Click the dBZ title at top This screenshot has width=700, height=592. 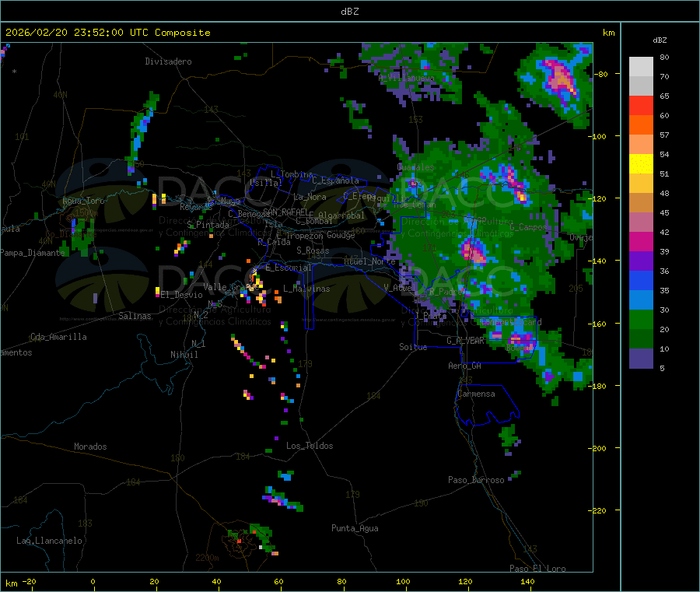point(349,12)
